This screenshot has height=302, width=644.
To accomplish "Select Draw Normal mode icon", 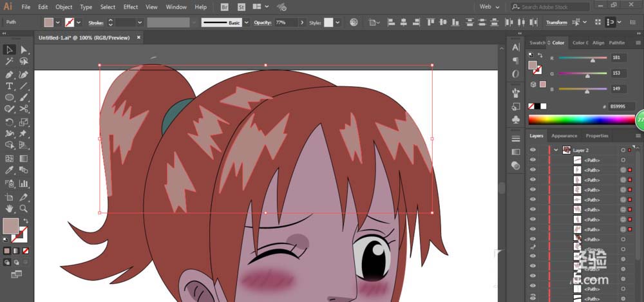I will [7, 262].
